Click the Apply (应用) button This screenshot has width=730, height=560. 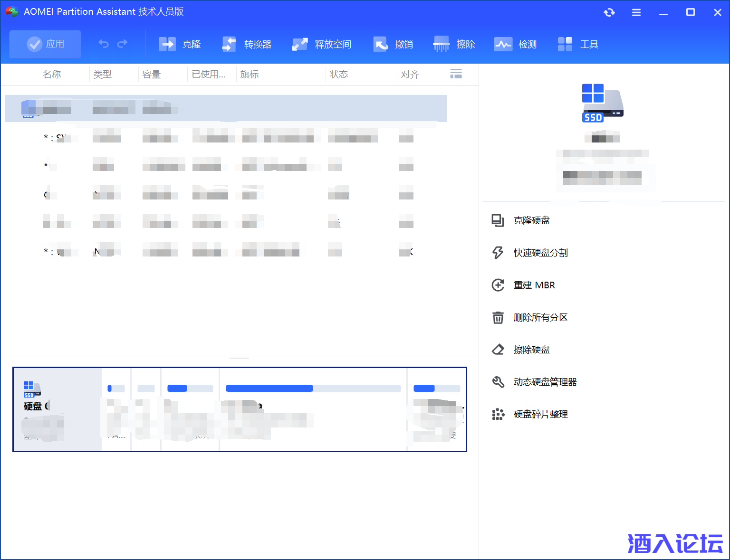(x=45, y=44)
